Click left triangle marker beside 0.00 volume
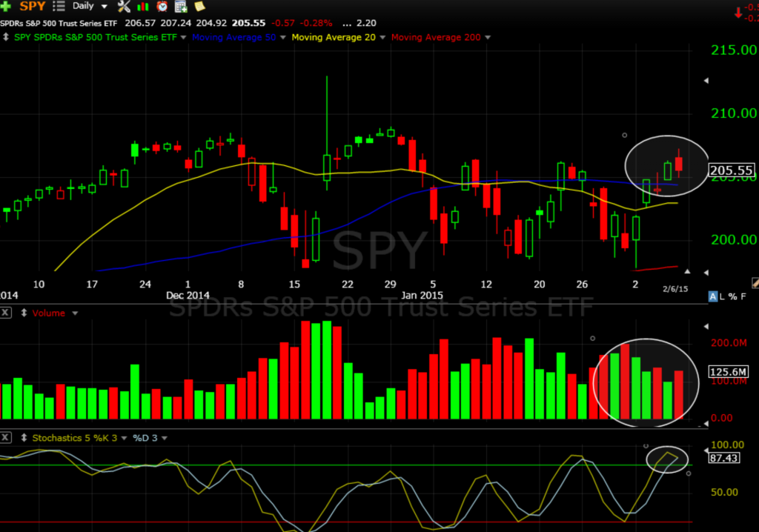The height and width of the screenshot is (532, 759). [706, 424]
